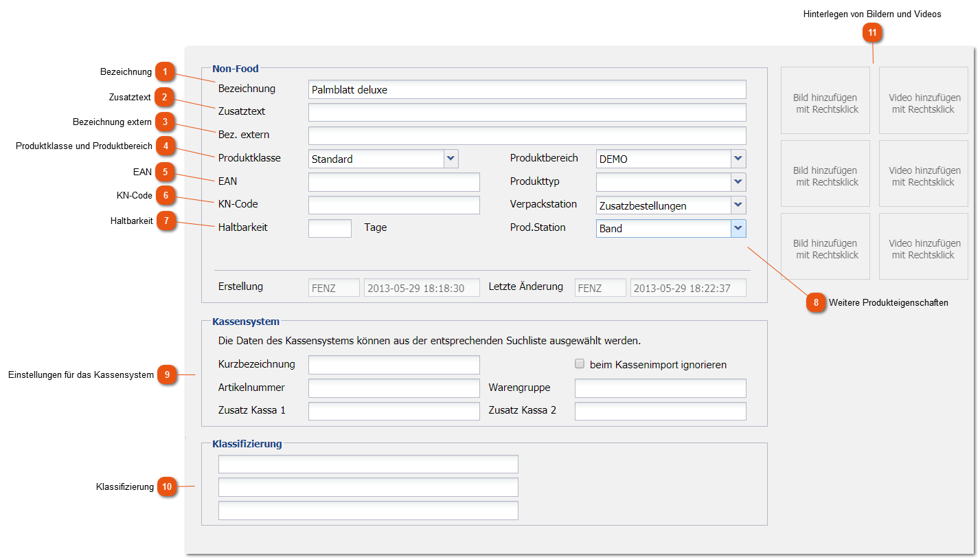Viewport: 980px width, 560px height.
Task: Click the middle Klassifizierung input field
Action: (x=368, y=487)
